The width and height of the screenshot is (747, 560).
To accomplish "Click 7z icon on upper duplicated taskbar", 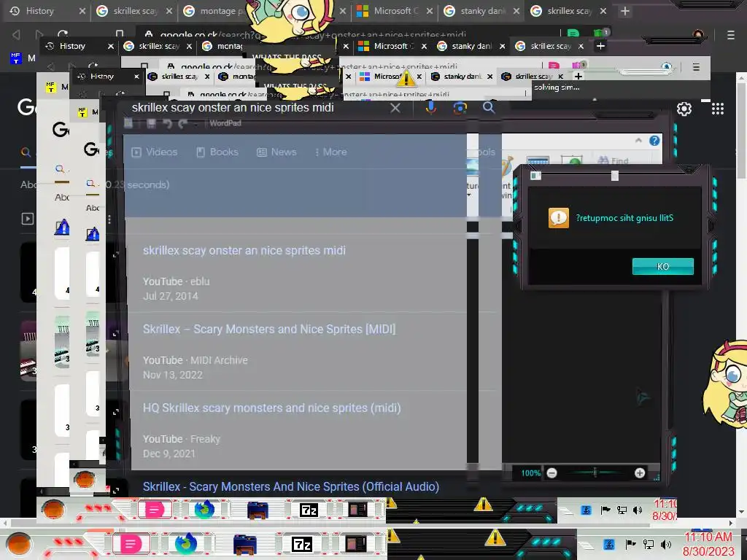I will click(x=309, y=510).
